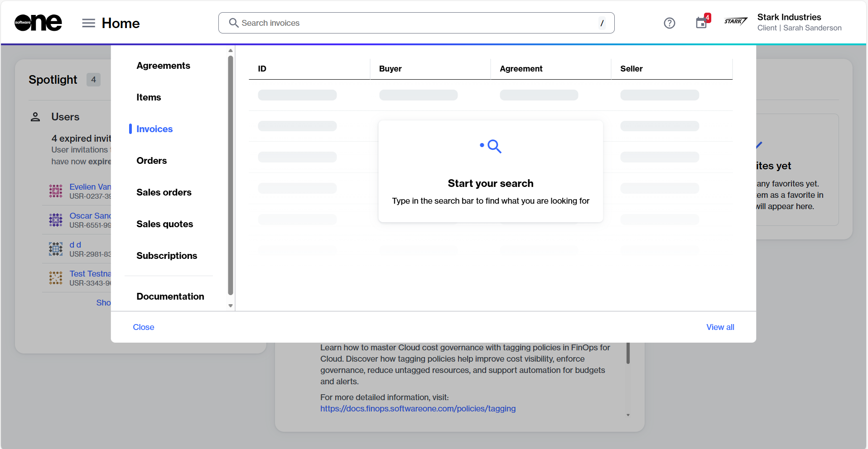868x449 pixels.
Task: Click the Buyer column header
Action: point(390,69)
